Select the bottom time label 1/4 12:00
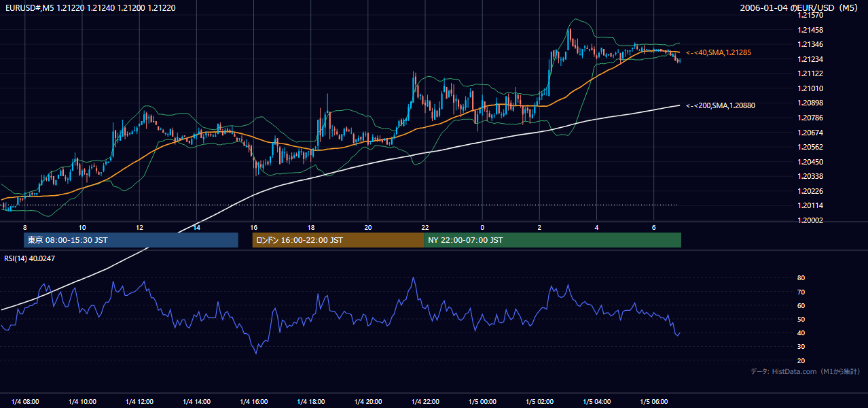The width and height of the screenshot is (868, 408). (139, 402)
